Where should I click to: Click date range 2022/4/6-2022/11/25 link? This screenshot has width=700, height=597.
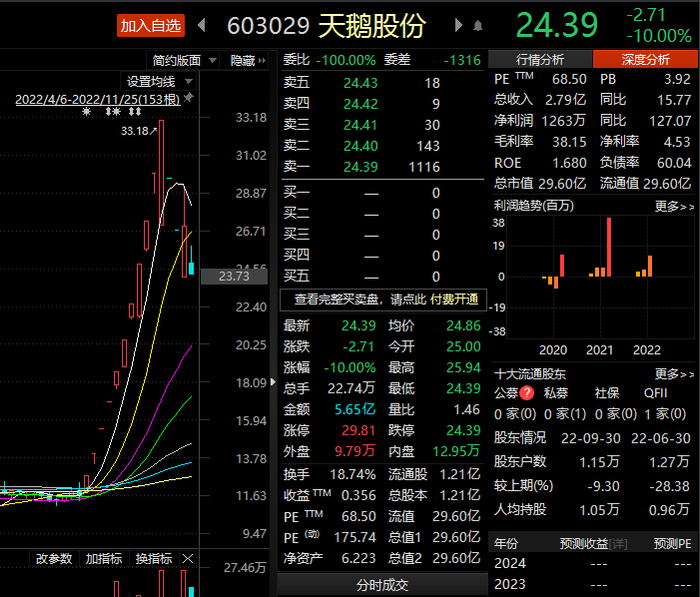click(98, 99)
